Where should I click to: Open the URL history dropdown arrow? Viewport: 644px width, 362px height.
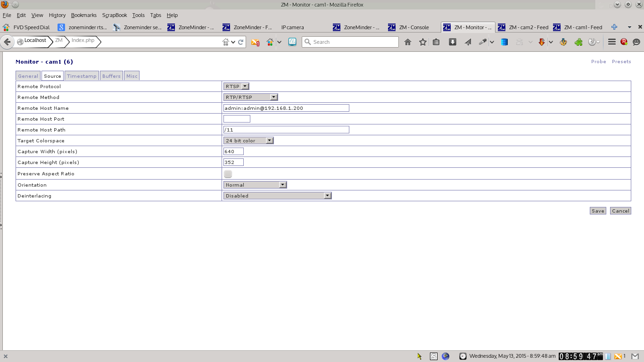pos(233,42)
